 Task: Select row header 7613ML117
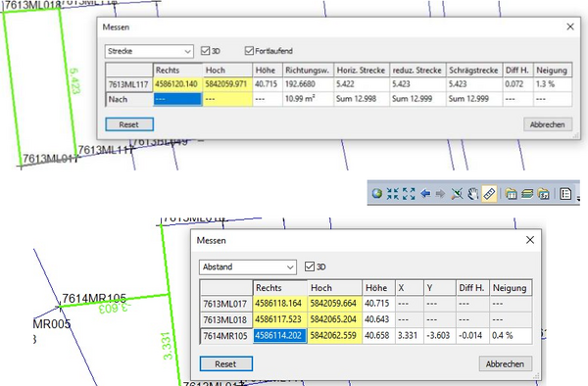(129, 84)
